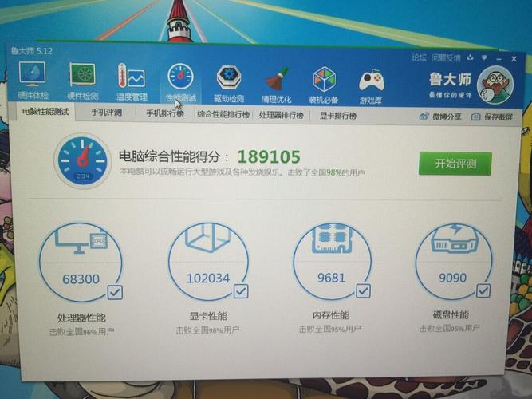Click processor performance monitor-CPU icon
Image resolution: width=532 pixels, height=399 pixels.
tap(81, 240)
